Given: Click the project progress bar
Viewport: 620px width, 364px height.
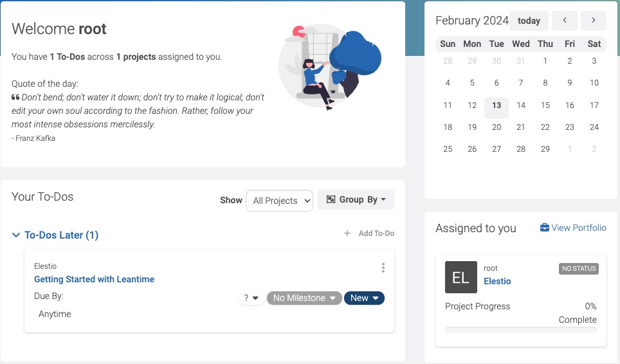Looking at the screenshot, I should (x=520, y=330).
